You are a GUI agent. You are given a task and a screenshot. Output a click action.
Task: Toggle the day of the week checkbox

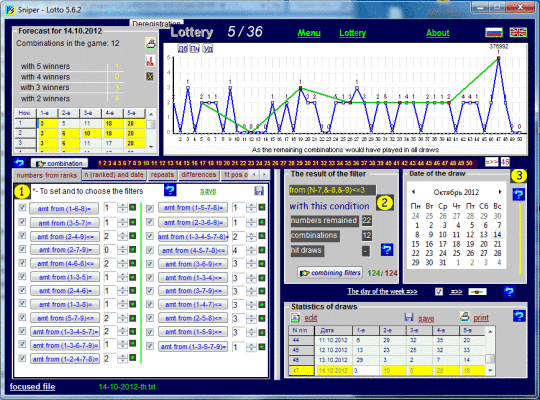439,292
